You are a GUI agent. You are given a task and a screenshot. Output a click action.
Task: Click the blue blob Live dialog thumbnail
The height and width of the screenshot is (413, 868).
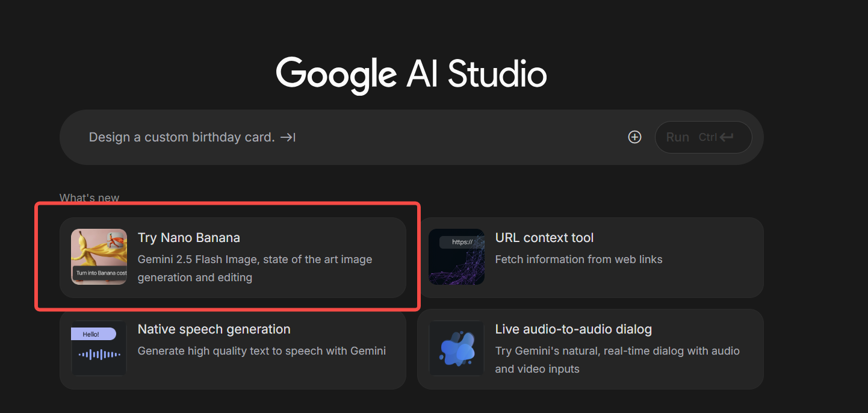pos(456,349)
